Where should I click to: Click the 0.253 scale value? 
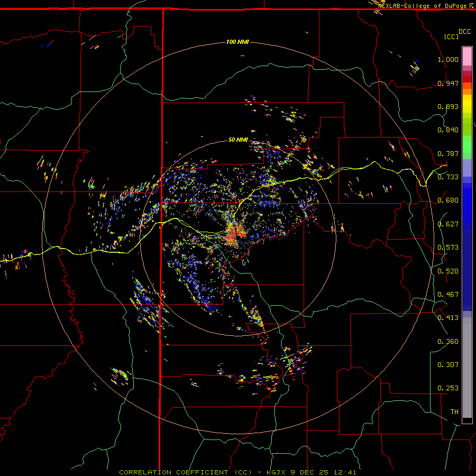[x=448, y=388]
